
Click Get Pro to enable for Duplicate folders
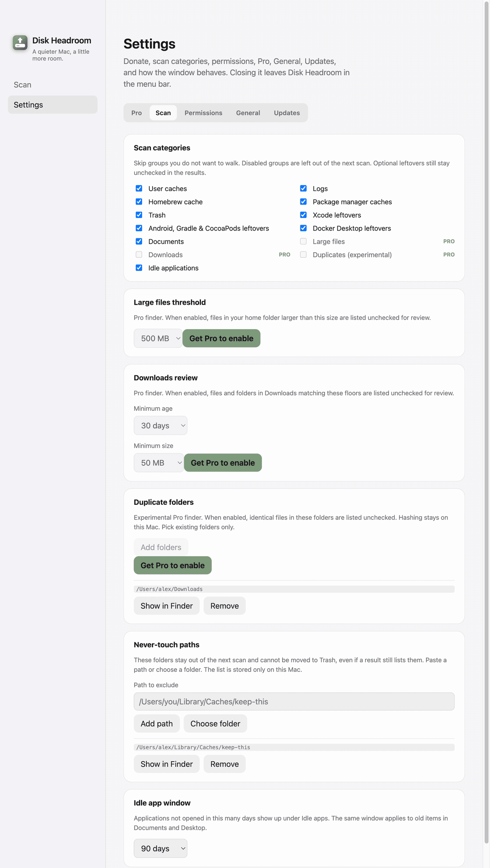[x=173, y=565]
